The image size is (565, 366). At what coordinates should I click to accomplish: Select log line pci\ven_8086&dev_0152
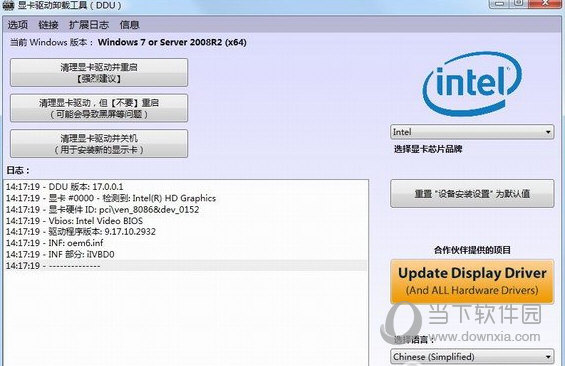102,209
